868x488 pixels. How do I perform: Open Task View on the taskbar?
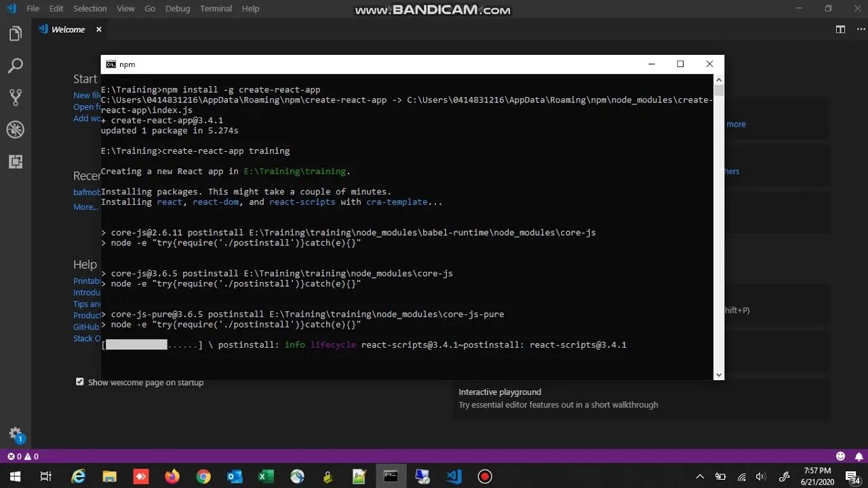(x=45, y=476)
